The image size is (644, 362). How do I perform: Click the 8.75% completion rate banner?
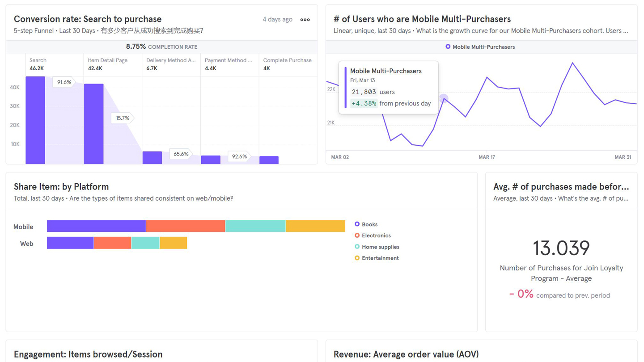click(161, 46)
